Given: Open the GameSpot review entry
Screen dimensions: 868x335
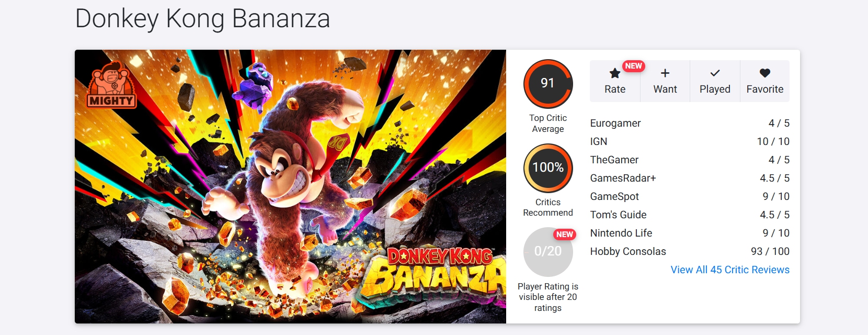Looking at the screenshot, I should 690,196.
